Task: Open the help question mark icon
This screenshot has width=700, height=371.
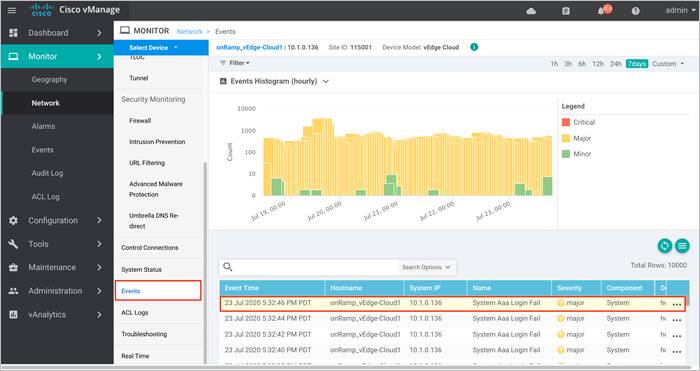Action: (636, 11)
